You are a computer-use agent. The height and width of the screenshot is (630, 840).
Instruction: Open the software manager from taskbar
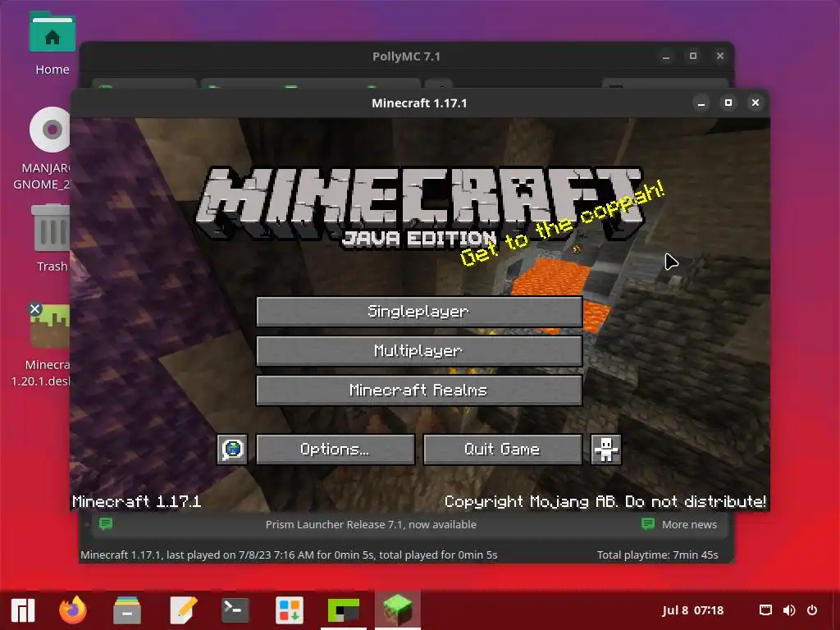290,610
